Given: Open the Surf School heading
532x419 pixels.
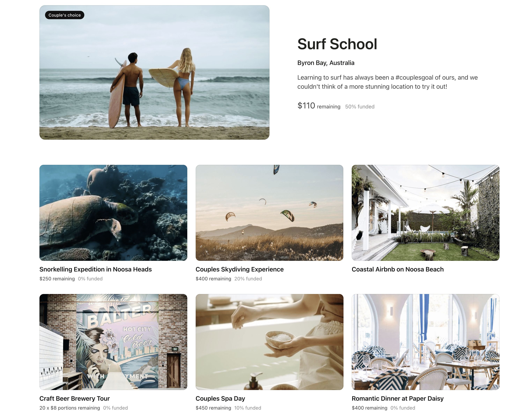Looking at the screenshot, I should [x=337, y=44].
